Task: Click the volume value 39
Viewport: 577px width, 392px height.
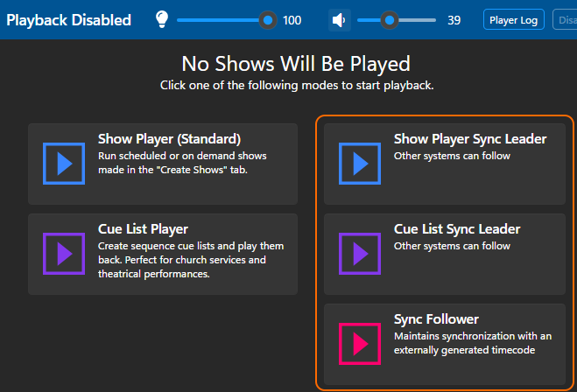Action: 454,20
